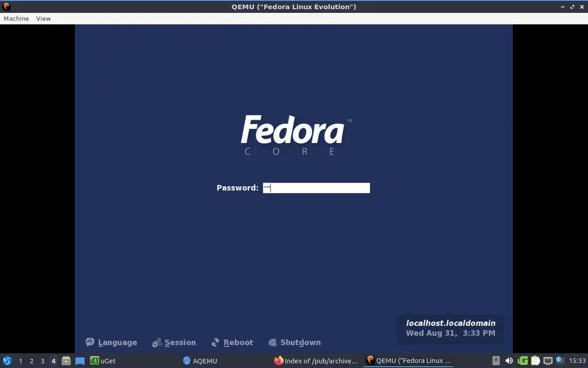
Task: Open the Machine menu in QEMU
Action: pos(16,18)
